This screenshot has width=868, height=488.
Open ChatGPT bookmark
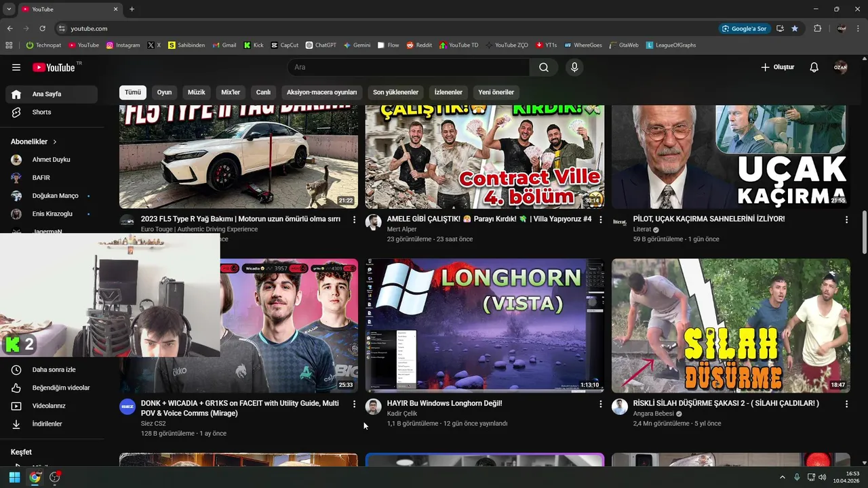(x=321, y=45)
